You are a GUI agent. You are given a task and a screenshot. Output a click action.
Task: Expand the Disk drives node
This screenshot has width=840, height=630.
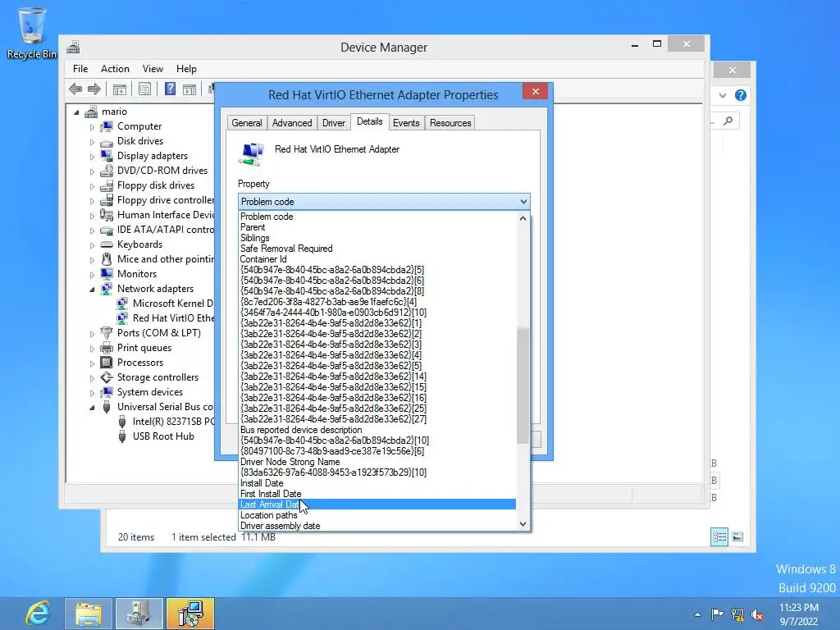tap(92, 143)
